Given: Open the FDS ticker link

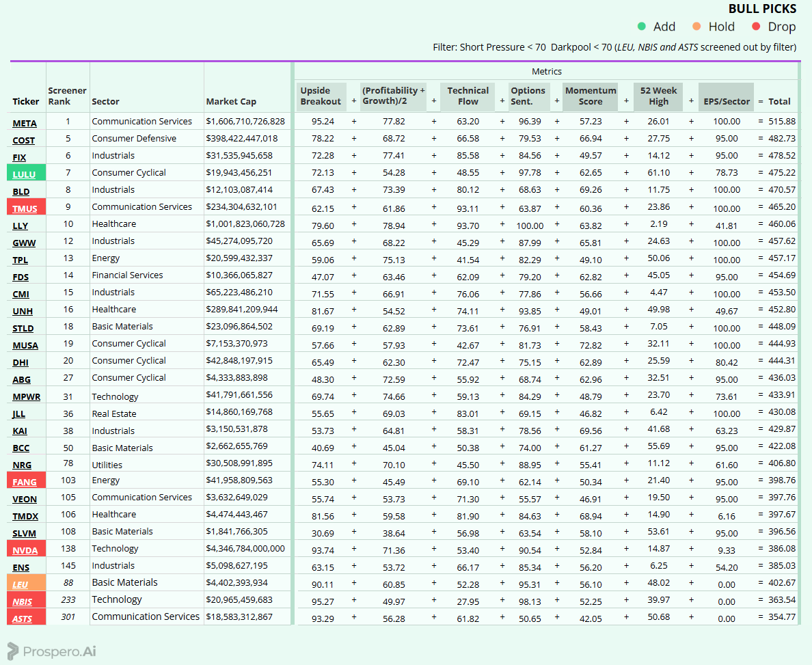Looking at the screenshot, I should 21,277.
